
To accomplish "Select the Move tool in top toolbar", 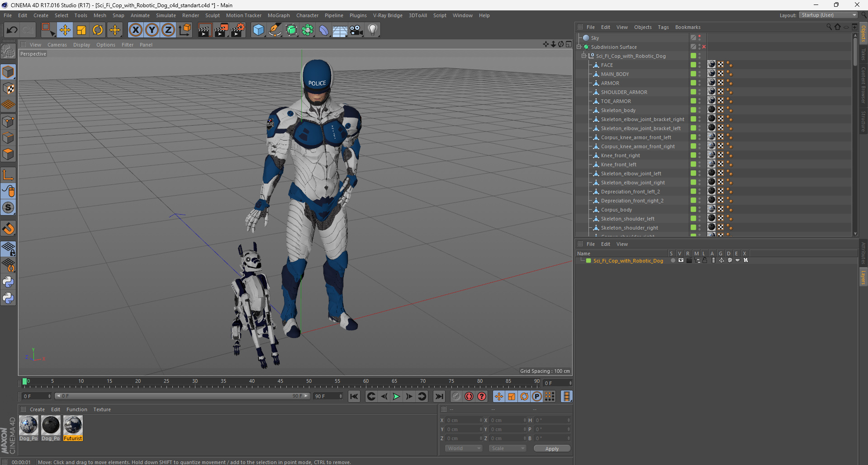I will (x=65, y=30).
